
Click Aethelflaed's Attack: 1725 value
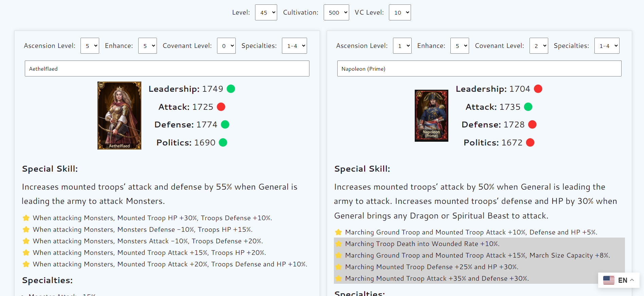click(x=186, y=107)
